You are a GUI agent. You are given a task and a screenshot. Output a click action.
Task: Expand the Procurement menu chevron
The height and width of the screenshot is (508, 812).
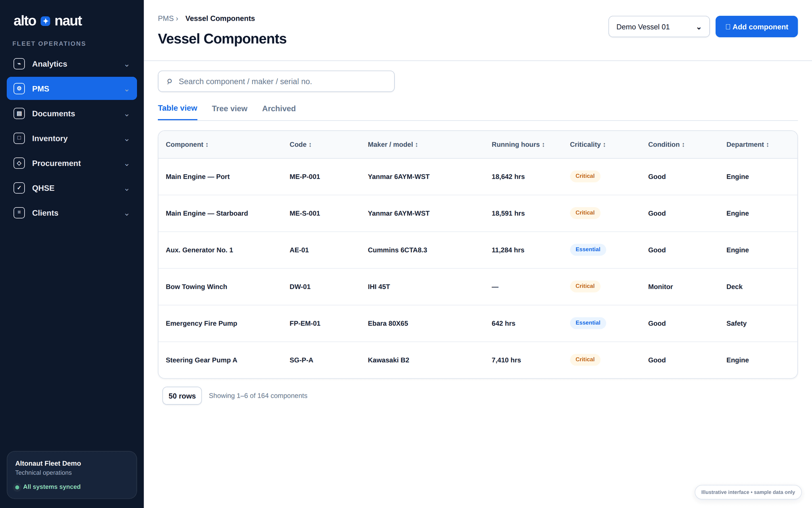click(127, 164)
